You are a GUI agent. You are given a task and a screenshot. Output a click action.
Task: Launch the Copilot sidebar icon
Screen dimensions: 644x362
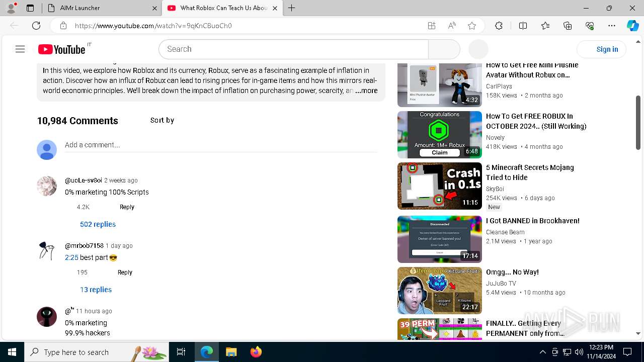click(x=632, y=26)
